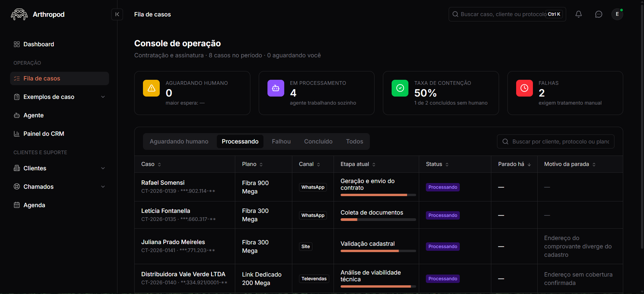Screen dimensions: 644x294
Task: Open Juliana Prado Meireles case
Action: (173, 242)
